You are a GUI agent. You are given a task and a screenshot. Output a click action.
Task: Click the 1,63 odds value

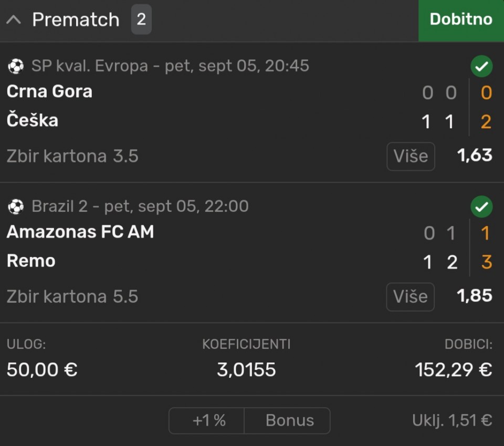[x=475, y=155]
